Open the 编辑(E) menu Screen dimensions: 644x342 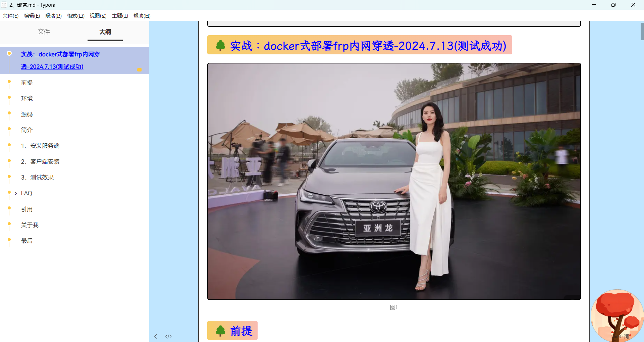tap(32, 16)
